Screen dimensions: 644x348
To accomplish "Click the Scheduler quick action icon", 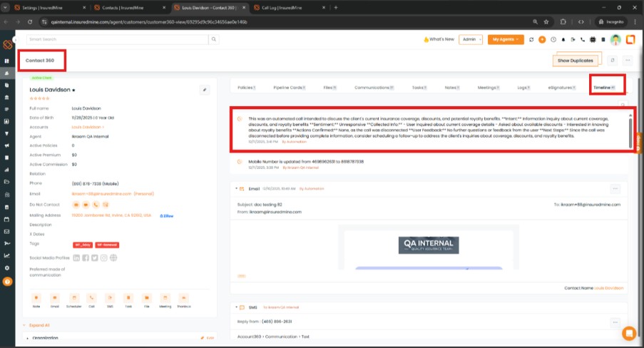I will 73,297.
